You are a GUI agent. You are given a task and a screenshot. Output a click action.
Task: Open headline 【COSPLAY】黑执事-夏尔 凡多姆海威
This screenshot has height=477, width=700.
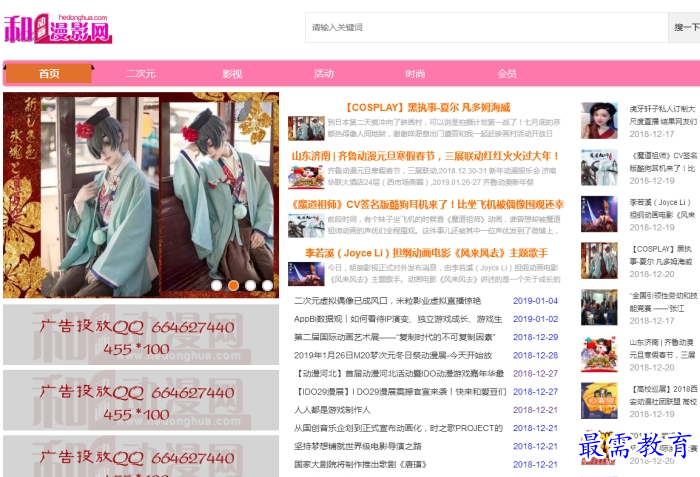428,108
